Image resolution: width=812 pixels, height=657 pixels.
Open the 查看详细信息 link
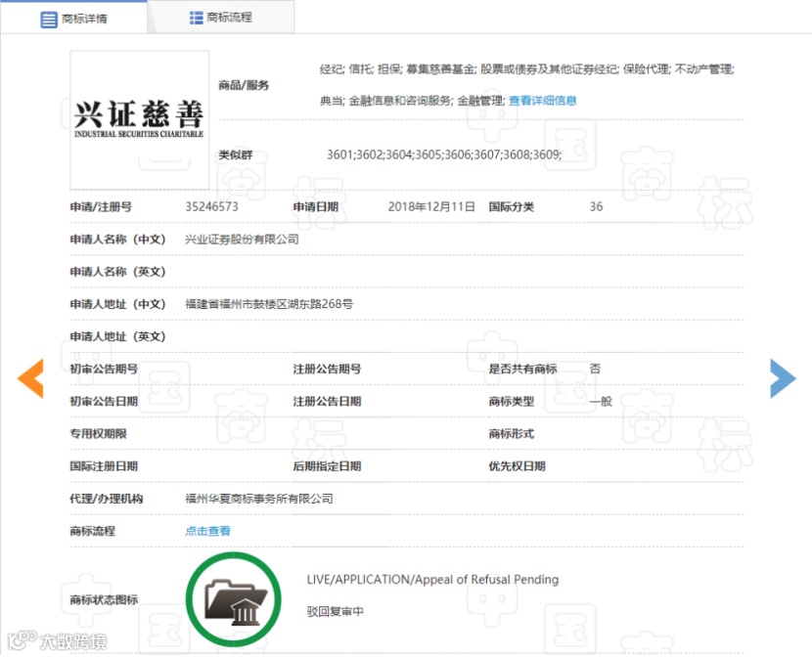[543, 101]
